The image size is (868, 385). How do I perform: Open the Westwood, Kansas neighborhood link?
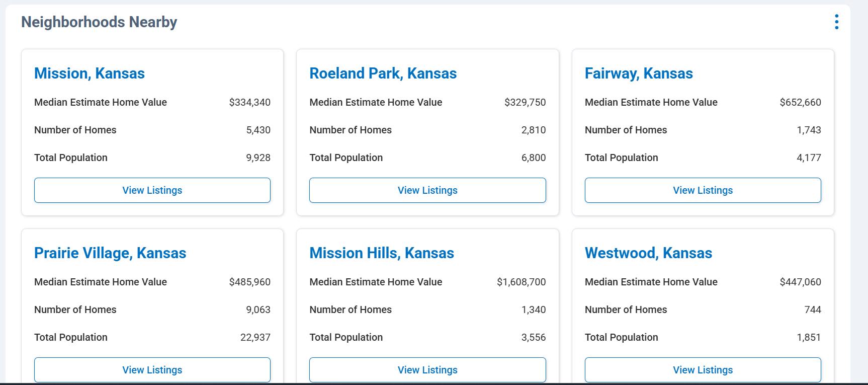[x=648, y=253]
